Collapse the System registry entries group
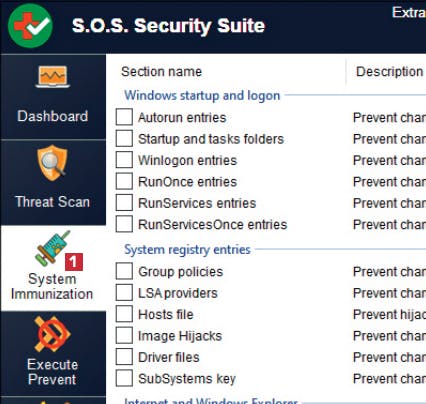Viewport: 426px width, 404px height. (187, 250)
